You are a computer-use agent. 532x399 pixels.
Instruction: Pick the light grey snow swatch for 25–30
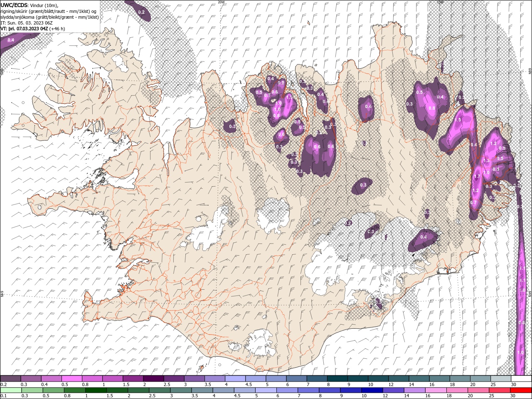click(501, 379)
